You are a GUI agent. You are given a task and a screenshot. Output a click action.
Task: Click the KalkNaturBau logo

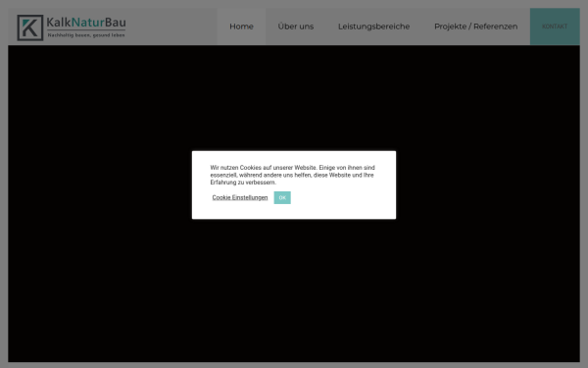(72, 27)
